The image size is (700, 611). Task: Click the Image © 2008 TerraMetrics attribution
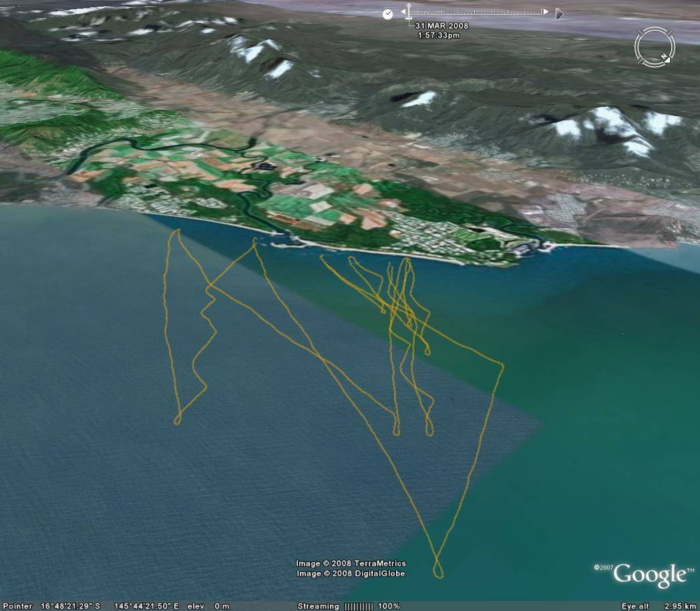coord(351,564)
